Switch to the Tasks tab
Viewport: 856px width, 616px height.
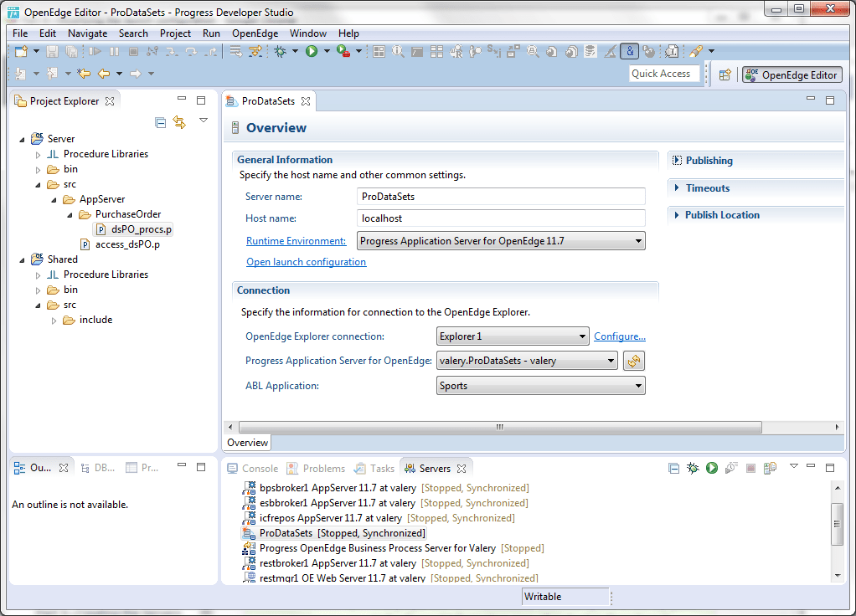(374, 469)
